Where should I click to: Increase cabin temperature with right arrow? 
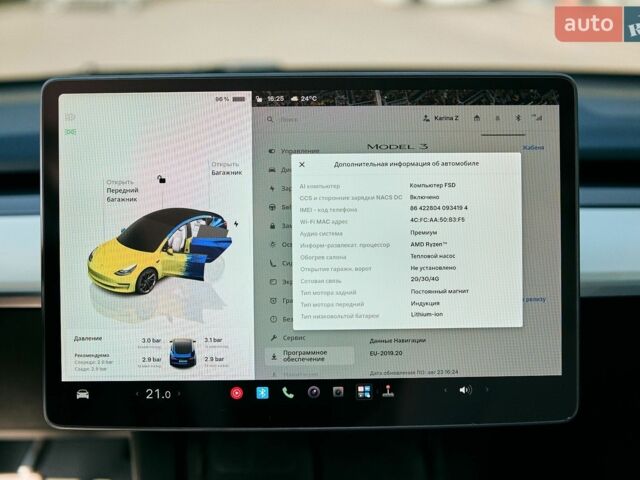click(179, 394)
